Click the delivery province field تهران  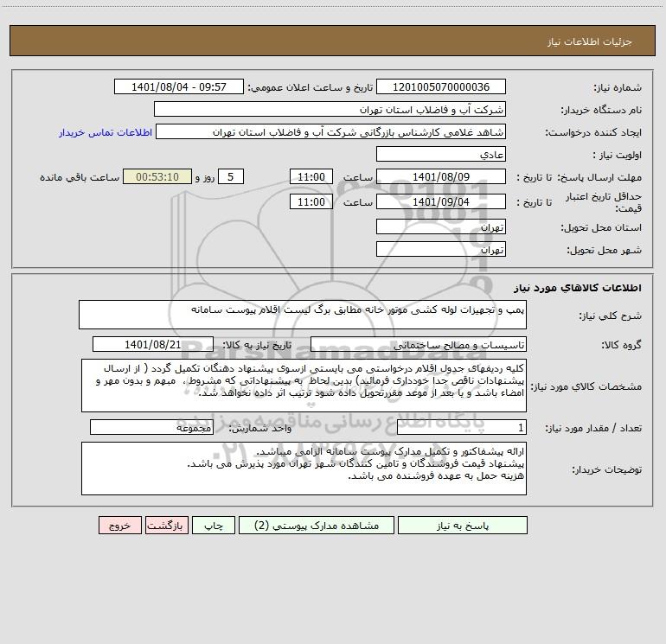pos(441,226)
